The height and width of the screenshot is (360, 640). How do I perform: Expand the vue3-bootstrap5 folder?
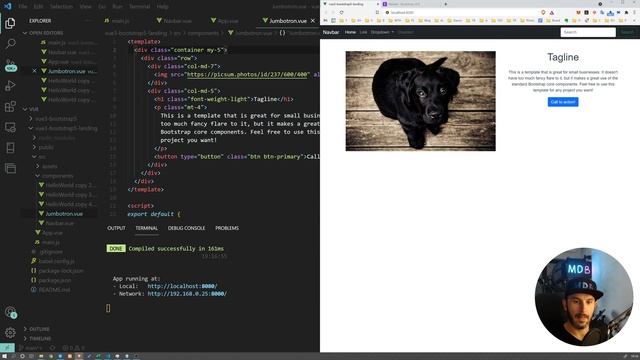pos(53,118)
